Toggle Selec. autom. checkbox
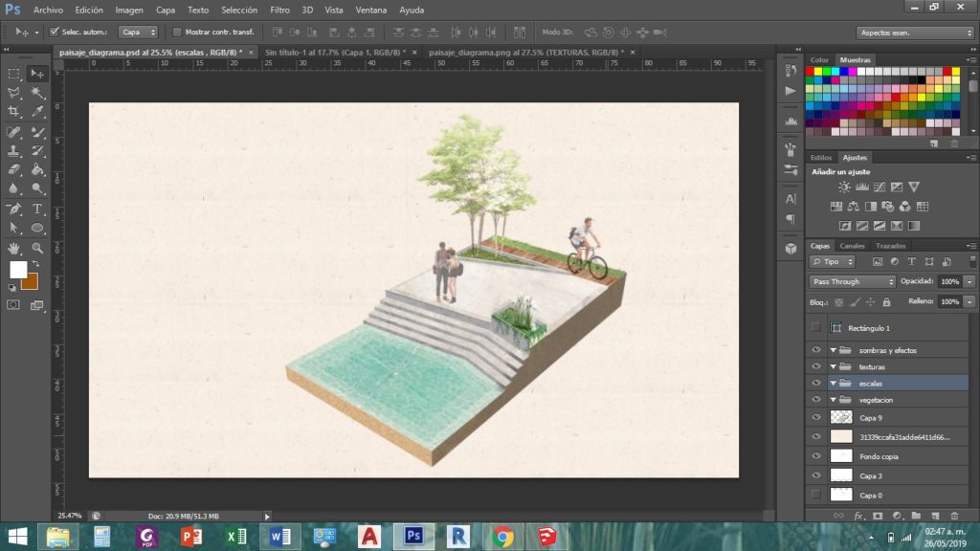980x551 pixels. [x=55, y=32]
